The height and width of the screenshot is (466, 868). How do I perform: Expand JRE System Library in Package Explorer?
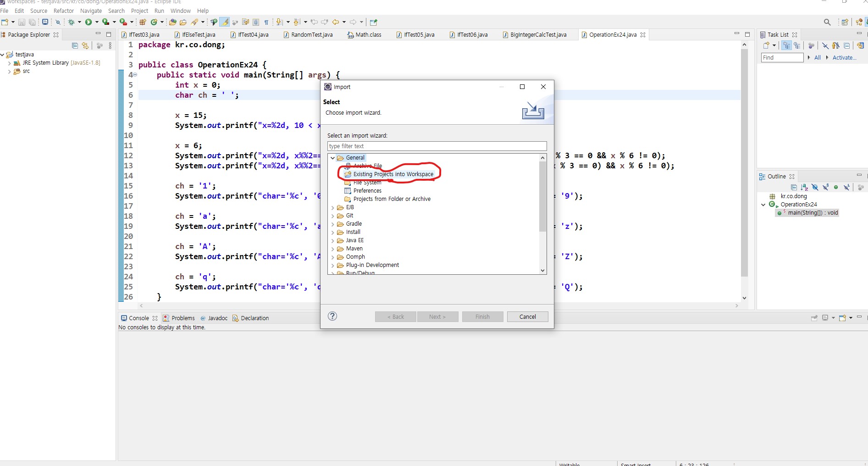[10, 63]
